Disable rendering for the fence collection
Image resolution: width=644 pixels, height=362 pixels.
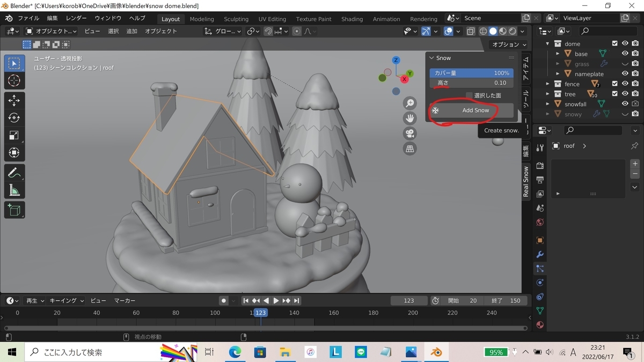[635, 84]
